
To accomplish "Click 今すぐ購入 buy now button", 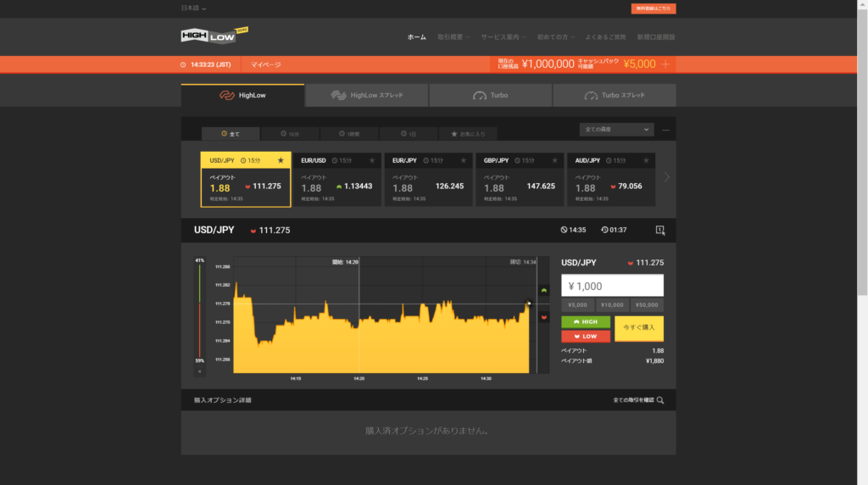I will point(639,328).
